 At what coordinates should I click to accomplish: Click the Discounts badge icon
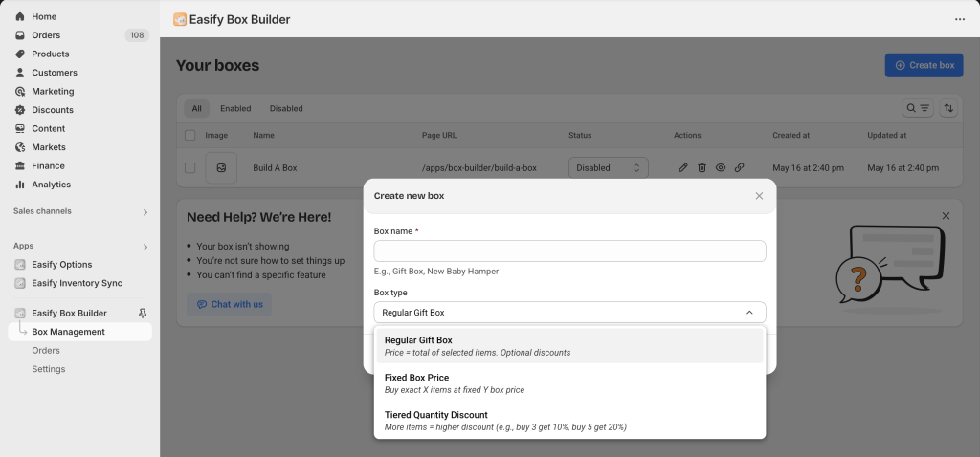pos(20,110)
